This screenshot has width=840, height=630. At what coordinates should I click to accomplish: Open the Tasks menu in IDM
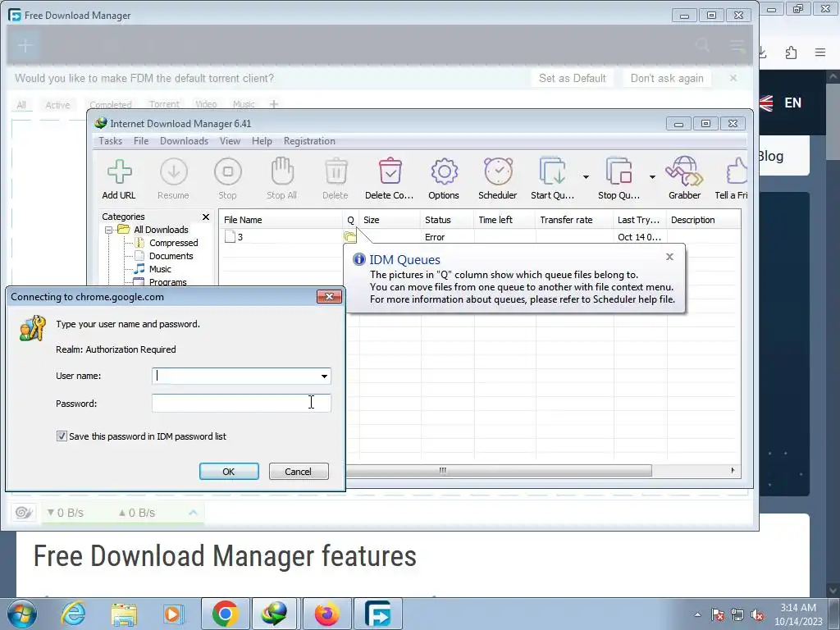coord(111,141)
